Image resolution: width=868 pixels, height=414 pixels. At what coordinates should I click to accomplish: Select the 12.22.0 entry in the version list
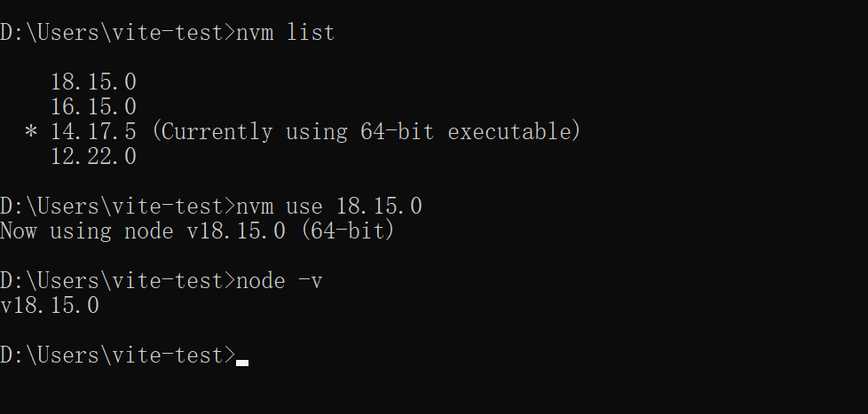pyautogui.click(x=93, y=157)
